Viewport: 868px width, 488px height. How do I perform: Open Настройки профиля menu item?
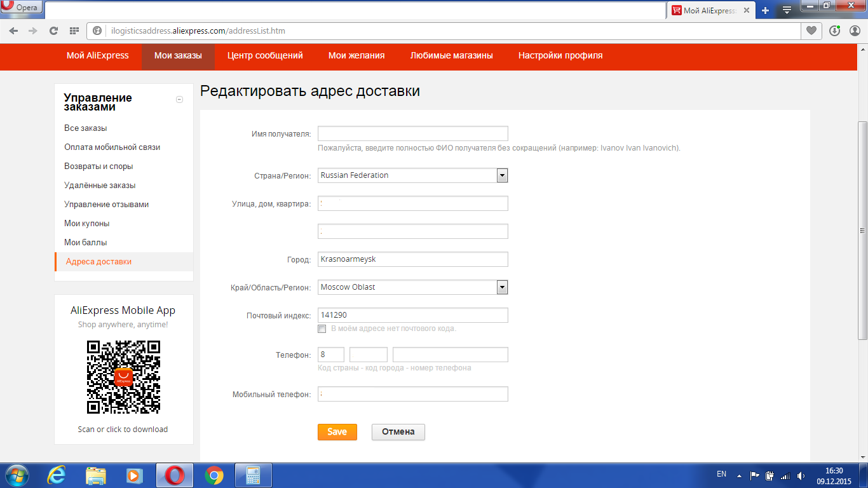(x=560, y=55)
